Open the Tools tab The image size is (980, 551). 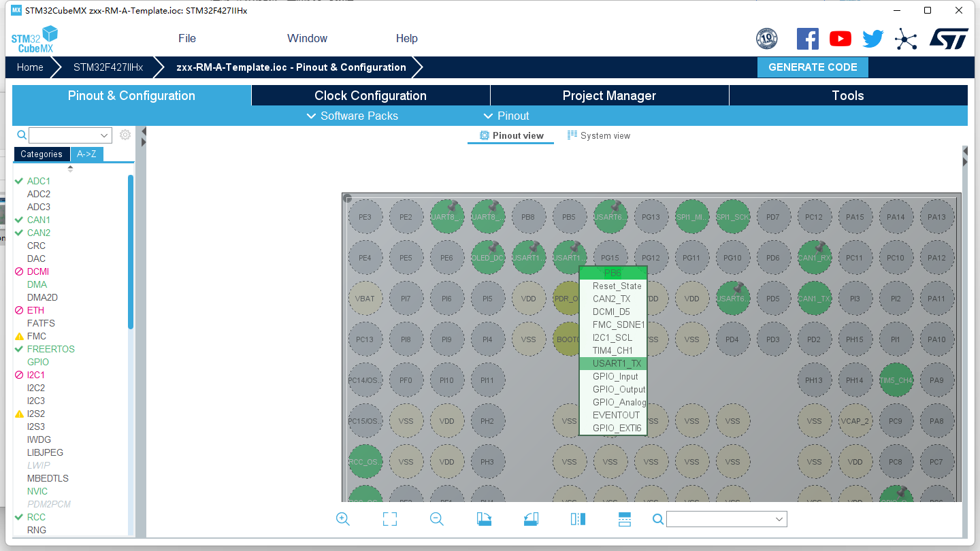click(x=848, y=95)
